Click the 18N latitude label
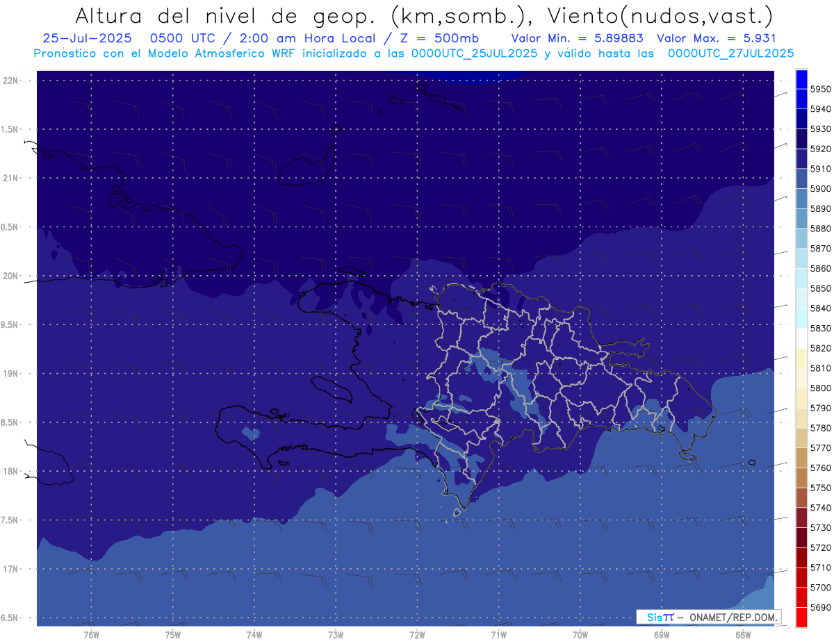This screenshot has width=834, height=644. (10, 471)
